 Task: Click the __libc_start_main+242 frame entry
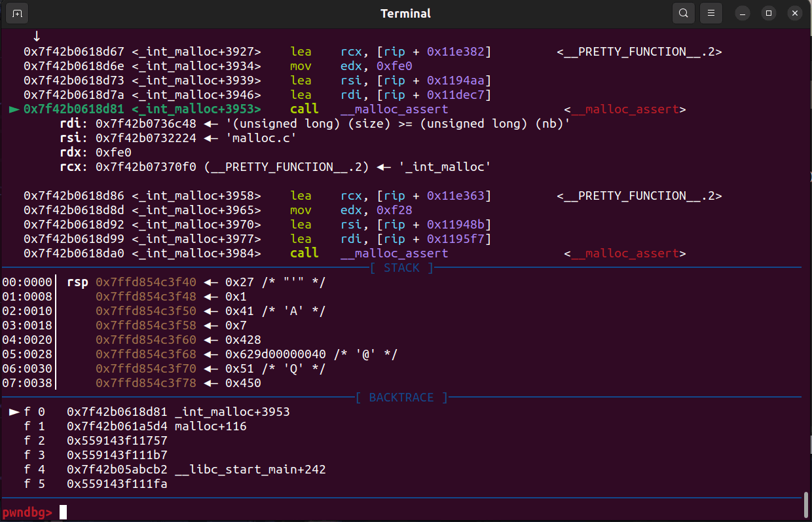pyautogui.click(x=250, y=470)
